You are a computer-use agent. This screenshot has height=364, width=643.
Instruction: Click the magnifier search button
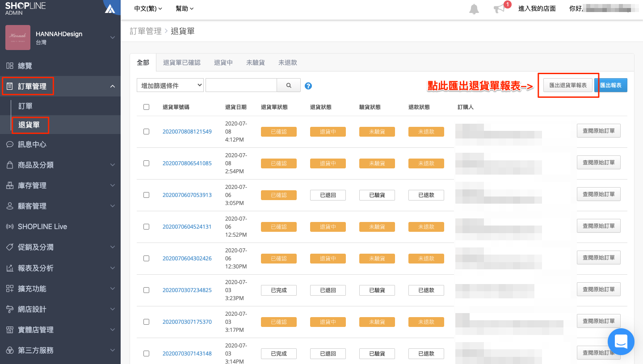[x=289, y=85]
